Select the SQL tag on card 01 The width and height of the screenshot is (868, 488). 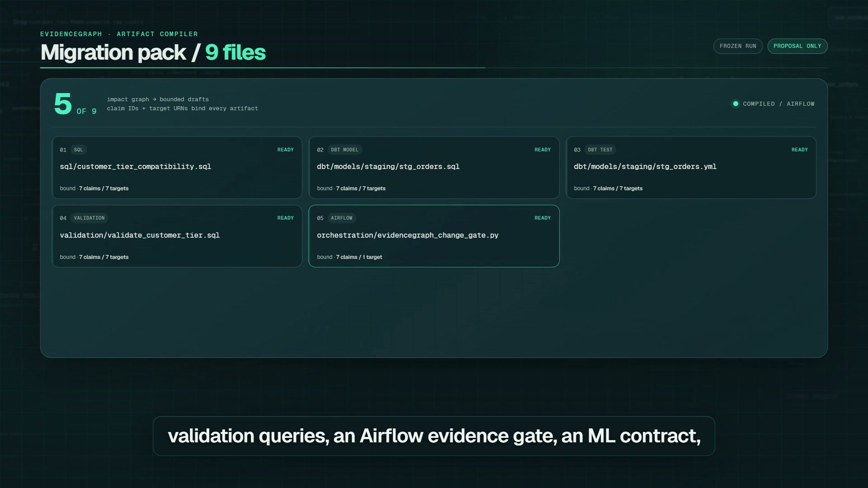(x=79, y=150)
